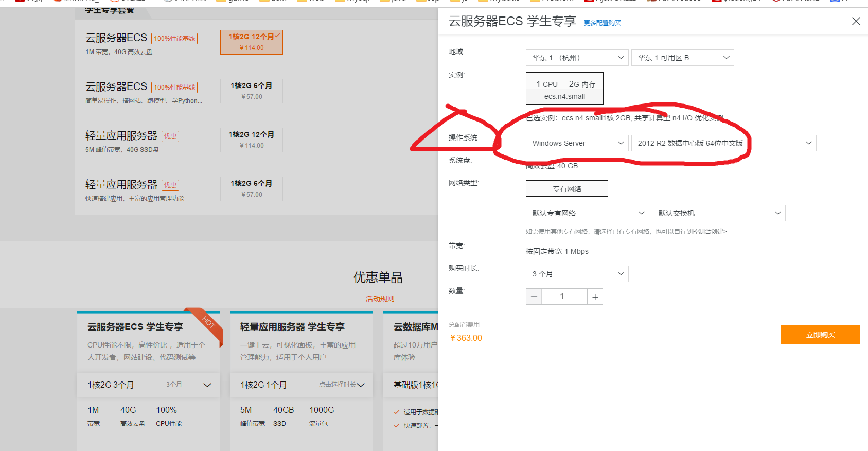Open the 2012 R2 数据中心版 version dropdown

tap(723, 143)
